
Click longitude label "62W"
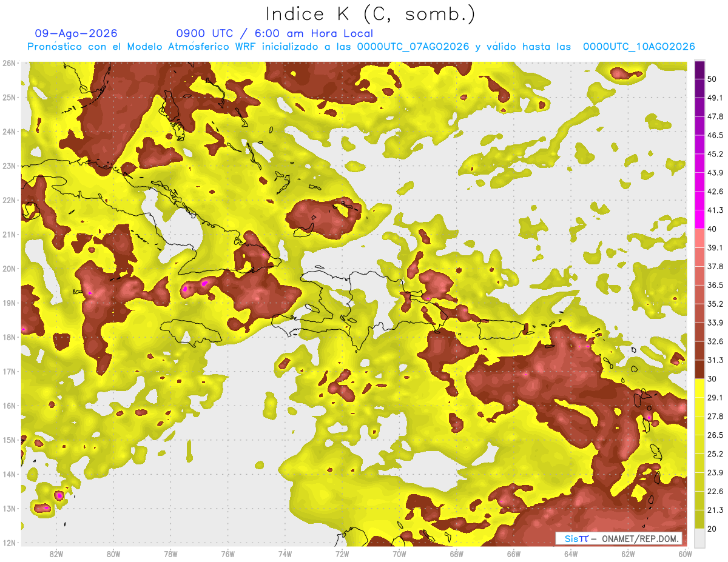coord(628,554)
